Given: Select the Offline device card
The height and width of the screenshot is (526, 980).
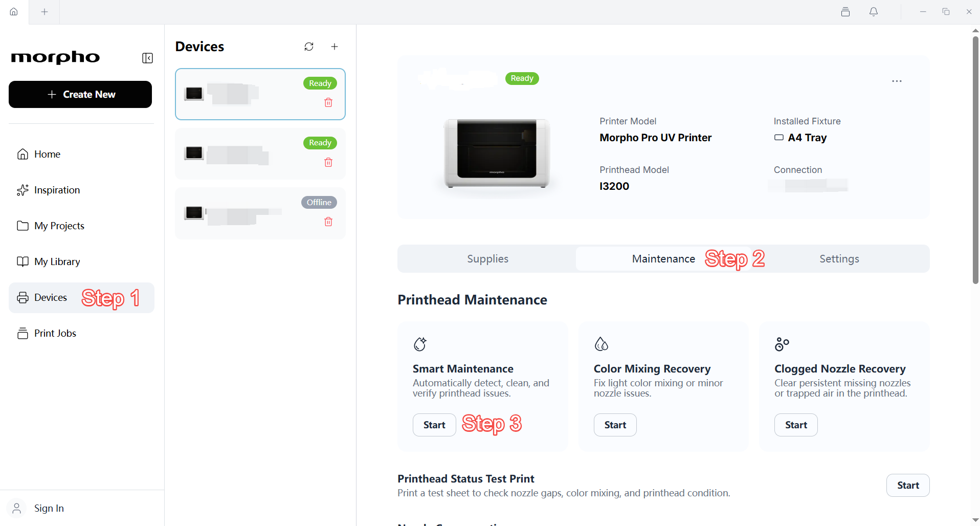Looking at the screenshot, I should click(260, 213).
